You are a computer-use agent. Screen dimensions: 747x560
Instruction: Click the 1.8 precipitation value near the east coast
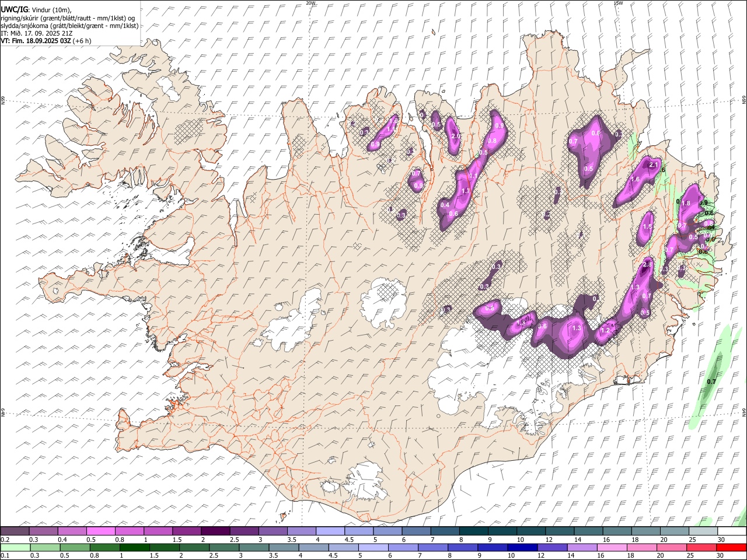(x=686, y=204)
